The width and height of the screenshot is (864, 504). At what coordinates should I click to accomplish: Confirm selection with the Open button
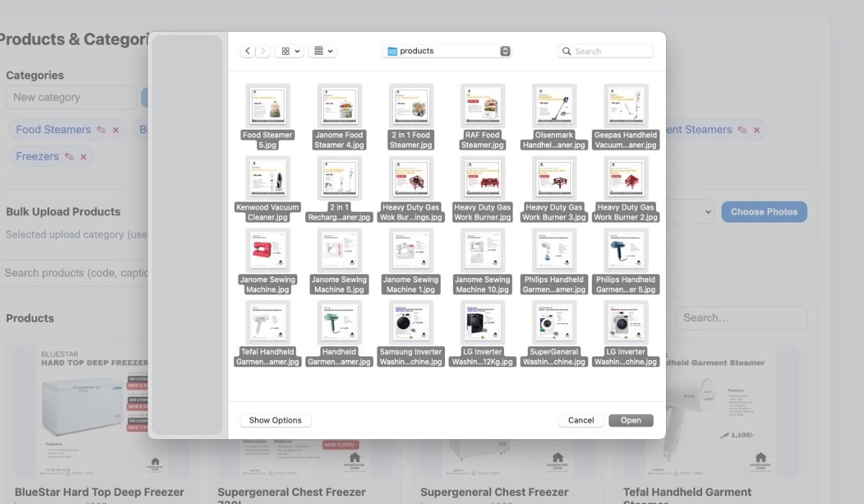[x=630, y=420]
